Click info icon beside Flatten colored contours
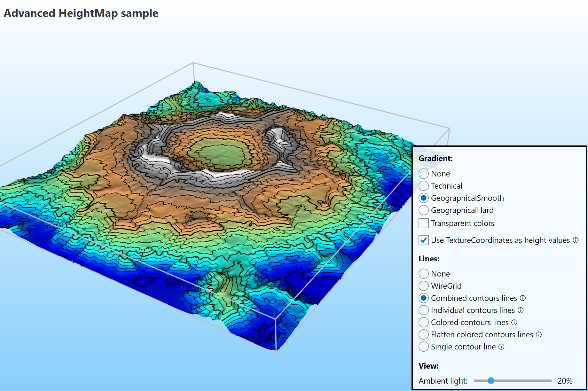588x391 pixels. (x=539, y=334)
